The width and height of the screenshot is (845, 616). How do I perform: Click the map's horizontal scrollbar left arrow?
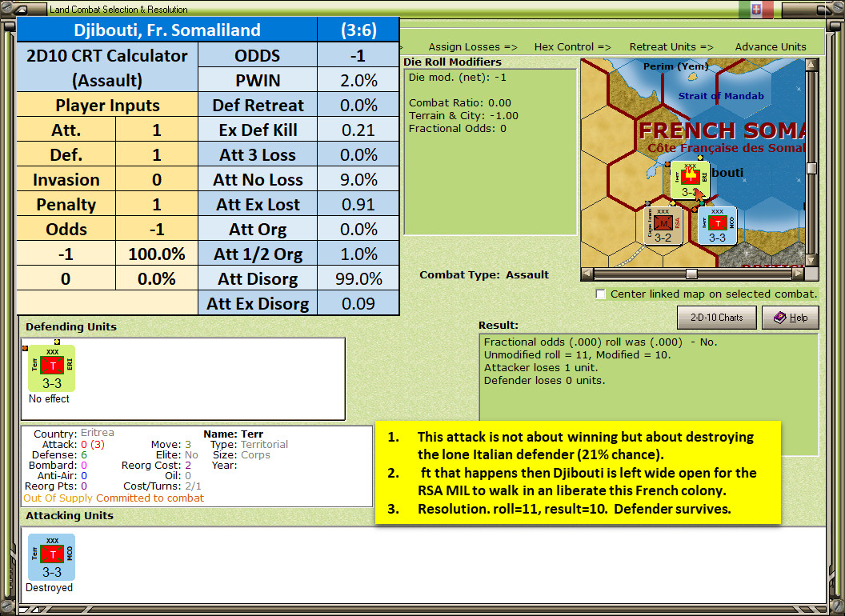(x=587, y=274)
